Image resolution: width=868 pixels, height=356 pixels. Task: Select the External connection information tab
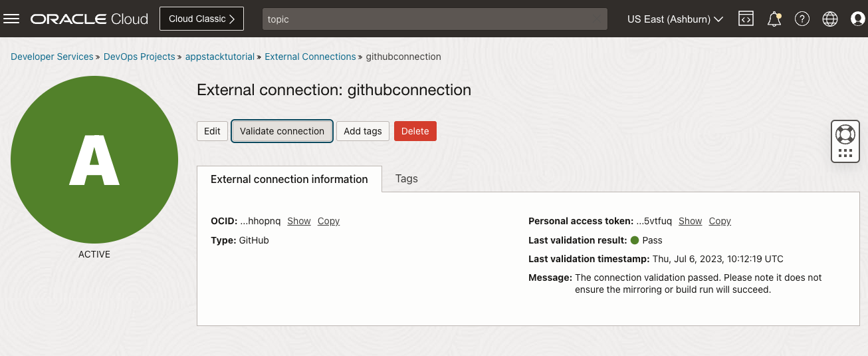tap(289, 179)
